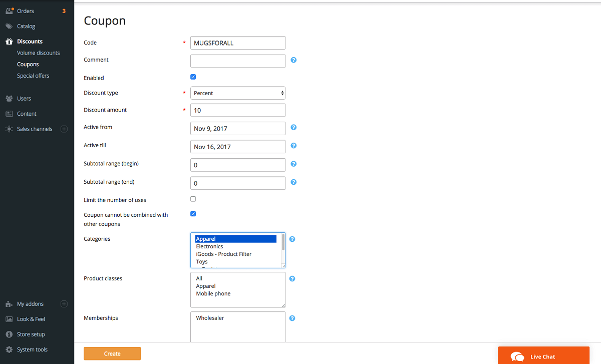Click the help icon beside Active from

tap(293, 128)
